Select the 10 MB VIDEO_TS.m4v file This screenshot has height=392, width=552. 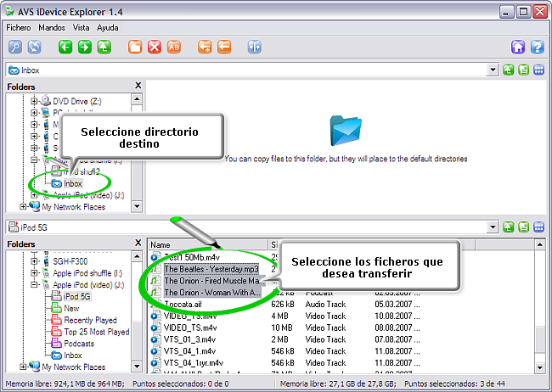coord(190,328)
